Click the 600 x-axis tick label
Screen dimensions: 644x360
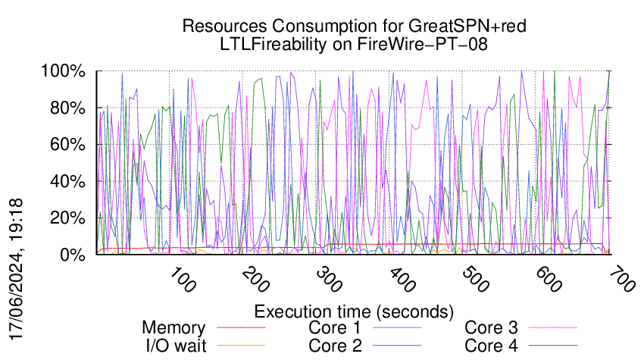(x=549, y=280)
